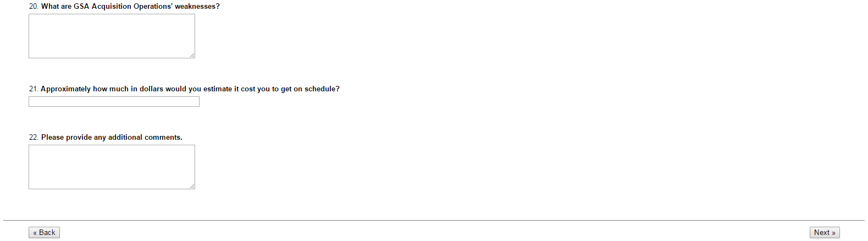Return to the previous page with « Back

(x=44, y=233)
